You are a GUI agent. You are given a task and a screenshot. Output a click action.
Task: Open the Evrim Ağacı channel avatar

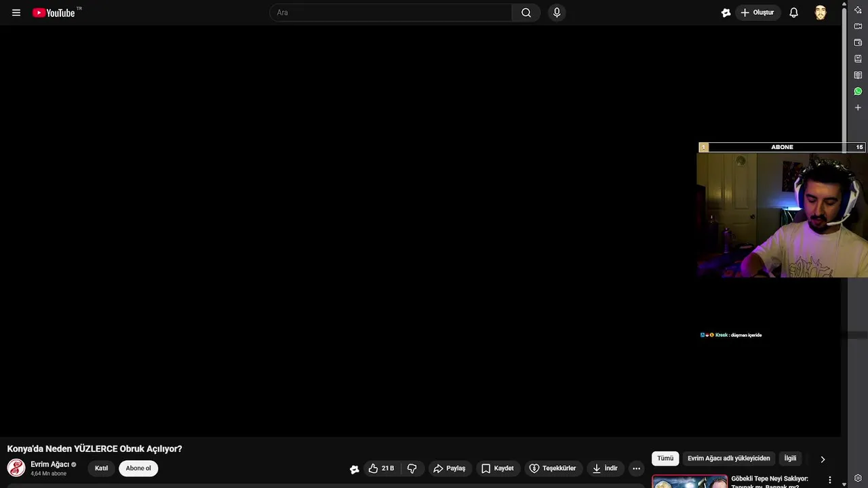16,468
